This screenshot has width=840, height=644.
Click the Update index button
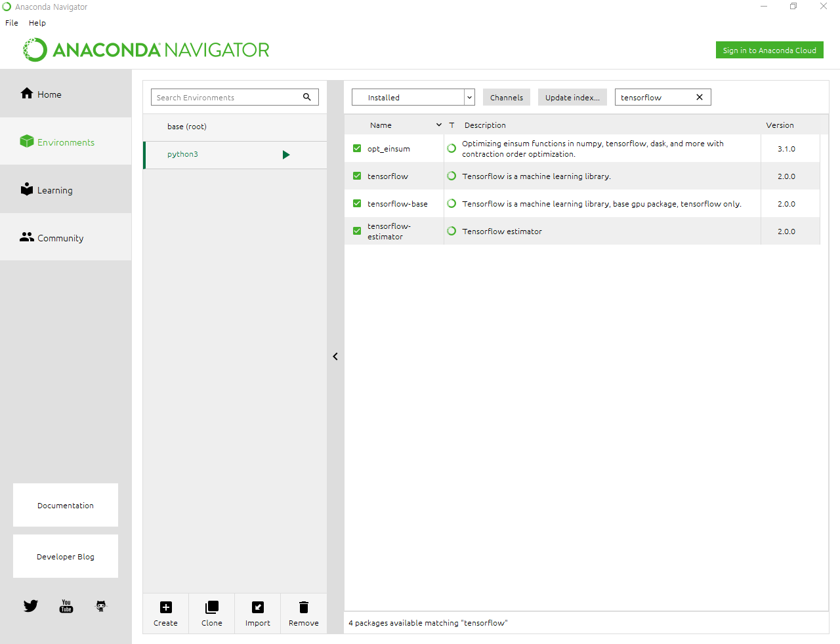(x=572, y=97)
